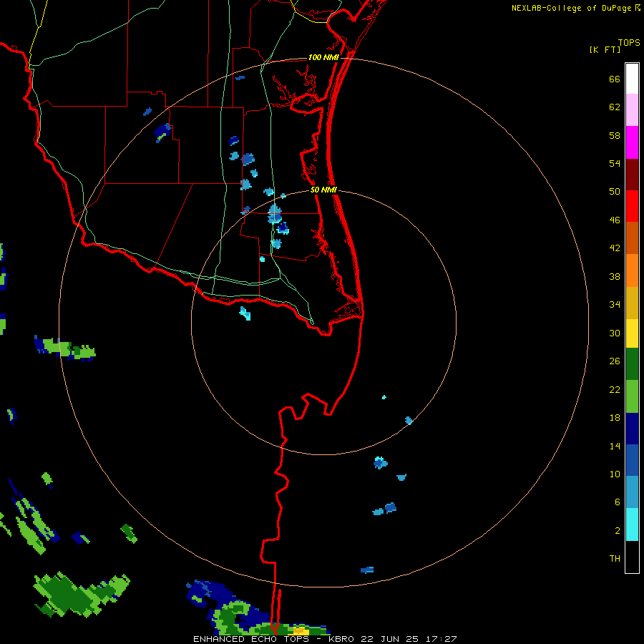This screenshot has width=644, height=644.
Task: Click the "100 NMI" range ring label
Action: [x=323, y=57]
